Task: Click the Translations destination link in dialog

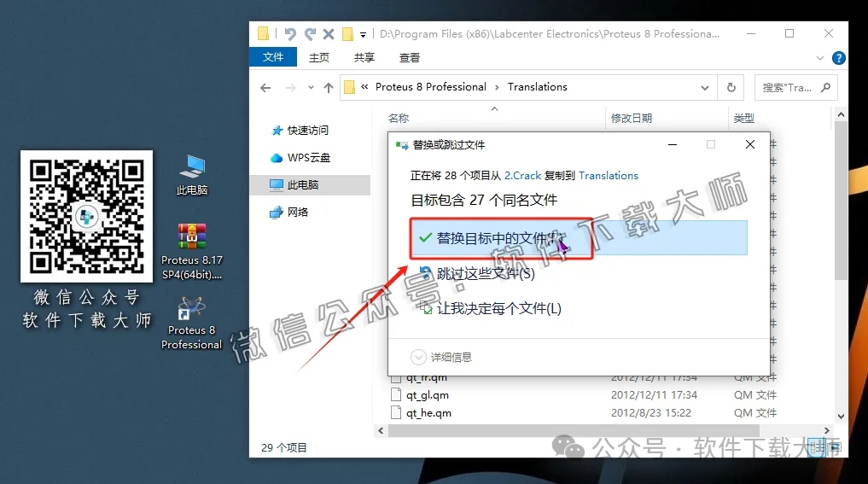Action: [x=609, y=176]
